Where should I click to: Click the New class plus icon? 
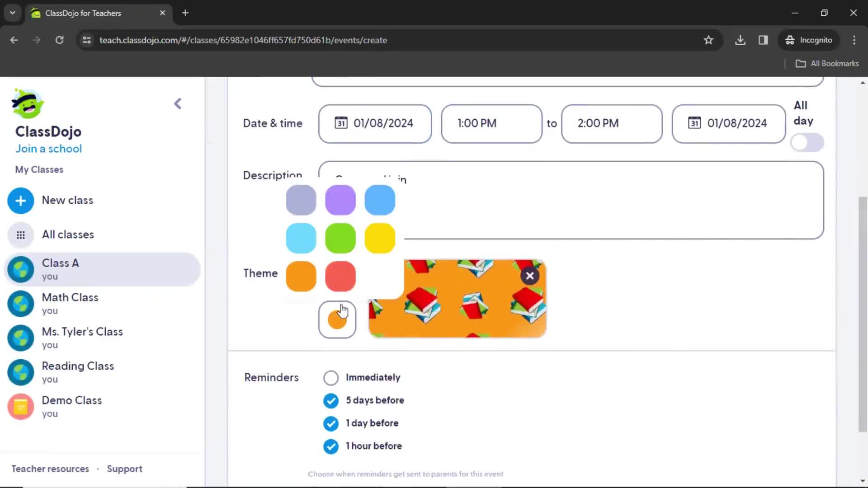pyautogui.click(x=21, y=201)
